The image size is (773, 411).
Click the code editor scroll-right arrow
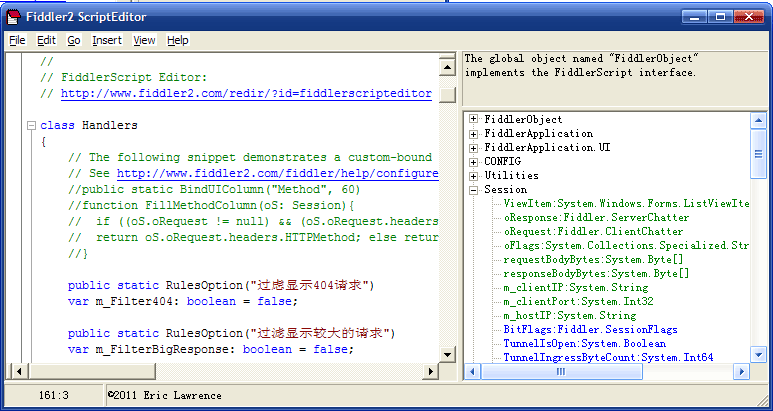[x=430, y=371]
